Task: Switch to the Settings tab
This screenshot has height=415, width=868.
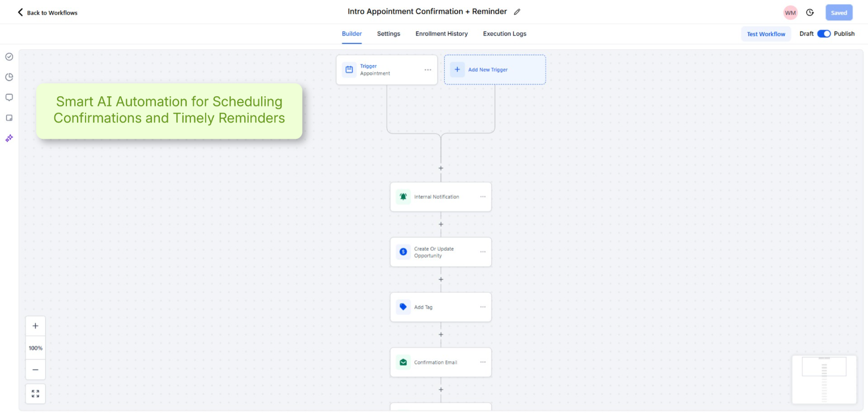Action: pyautogui.click(x=389, y=34)
